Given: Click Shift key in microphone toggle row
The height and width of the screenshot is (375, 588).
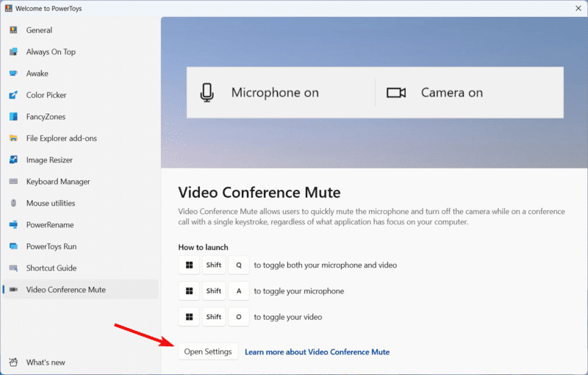Looking at the screenshot, I should click(214, 291).
